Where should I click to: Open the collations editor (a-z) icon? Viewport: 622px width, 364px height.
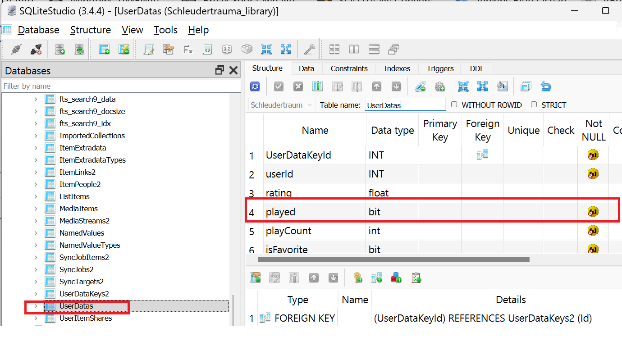coord(227,49)
